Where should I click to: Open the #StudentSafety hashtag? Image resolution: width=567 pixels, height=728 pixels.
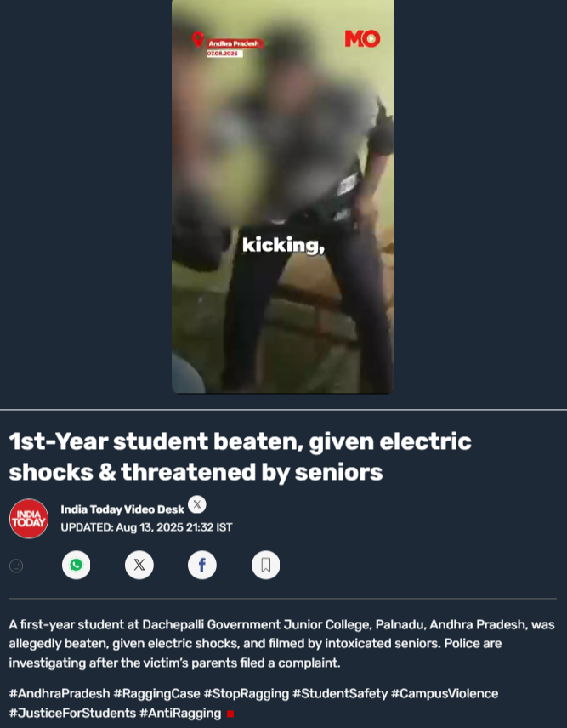click(x=340, y=694)
